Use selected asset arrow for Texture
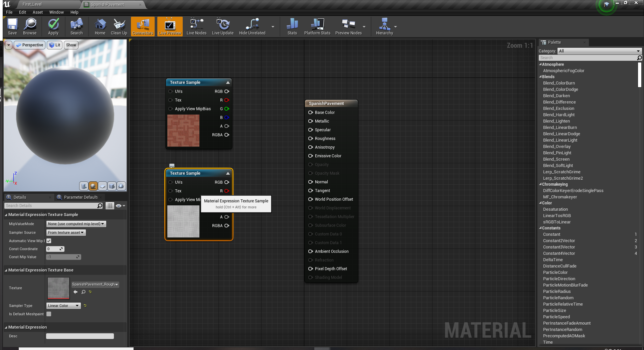This screenshot has height=350, width=644. click(x=75, y=292)
